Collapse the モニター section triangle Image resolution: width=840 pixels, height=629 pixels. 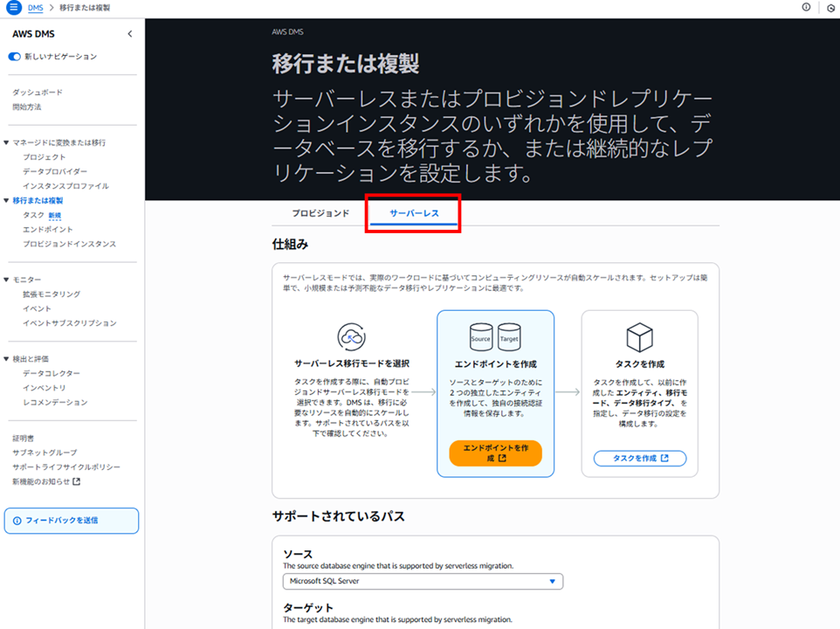[6, 280]
